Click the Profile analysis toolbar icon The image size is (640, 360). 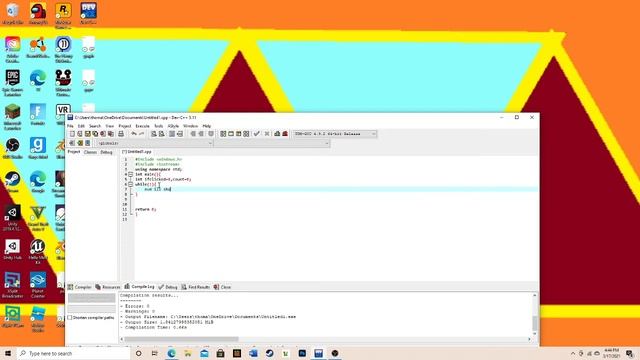tap(277, 134)
